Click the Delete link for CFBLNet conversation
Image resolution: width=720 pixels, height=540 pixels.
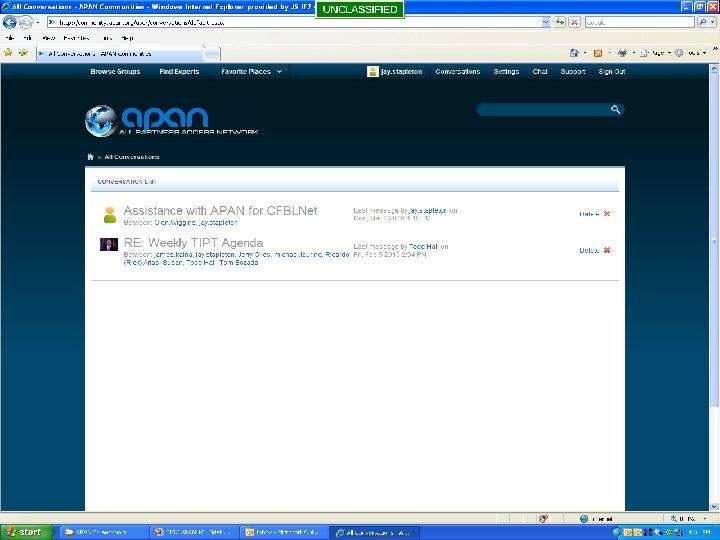click(589, 214)
